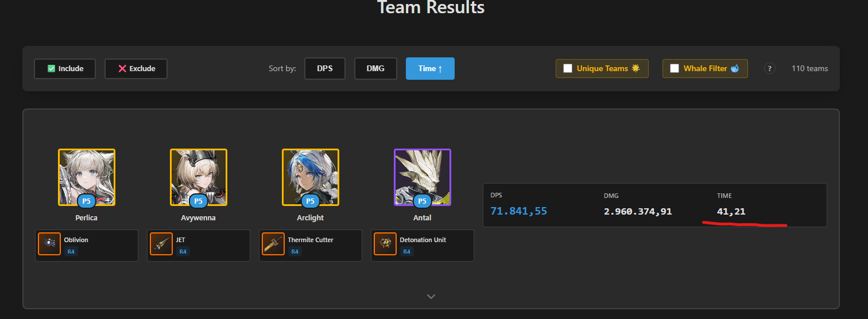Click Antal's P5 badge

click(x=422, y=201)
